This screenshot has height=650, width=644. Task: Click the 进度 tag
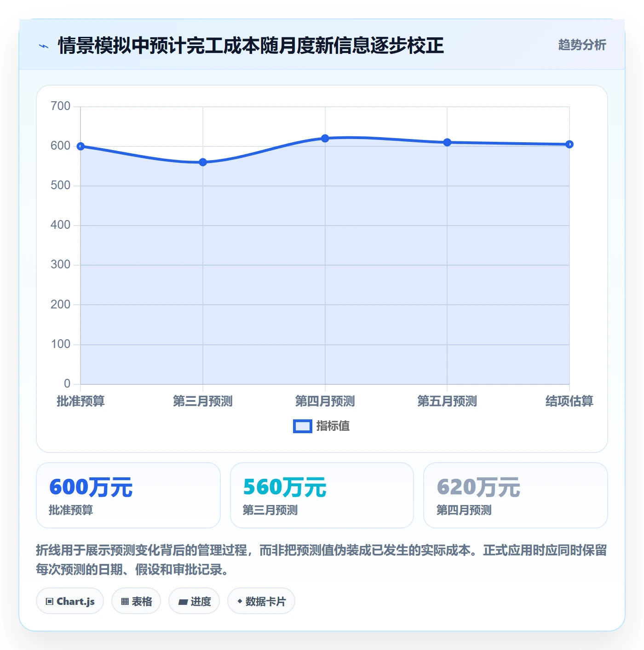pyautogui.click(x=194, y=601)
